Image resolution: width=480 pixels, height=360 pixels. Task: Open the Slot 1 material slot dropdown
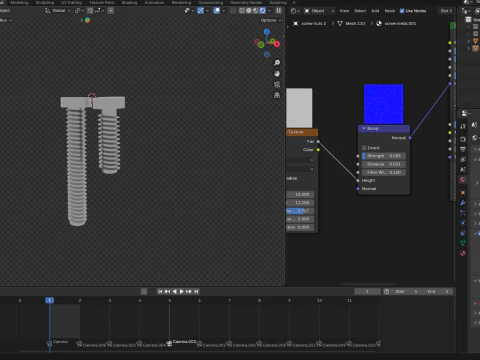pyautogui.click(x=446, y=11)
